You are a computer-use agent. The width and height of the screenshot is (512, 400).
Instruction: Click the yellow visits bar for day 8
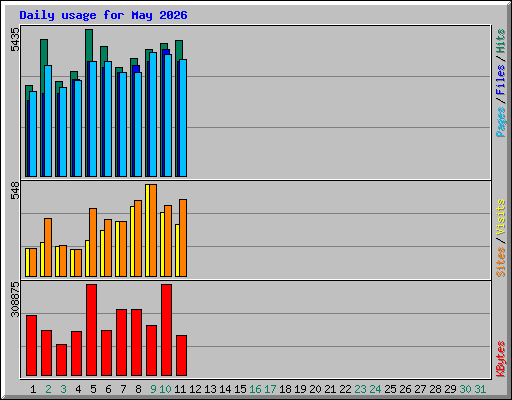[132, 241]
